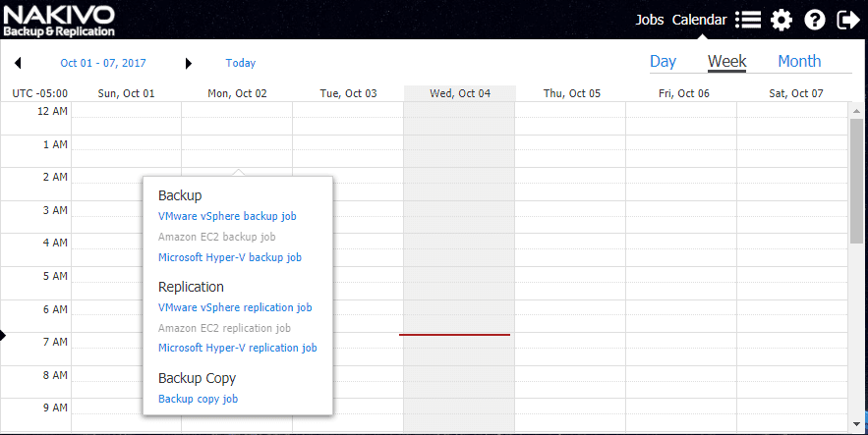The height and width of the screenshot is (435, 868).
Task: Click the 9 AM time label
Action: 55,408
